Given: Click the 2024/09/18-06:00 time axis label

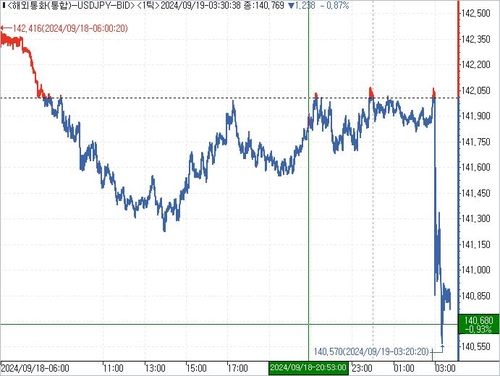Looking at the screenshot, I should (x=35, y=368).
